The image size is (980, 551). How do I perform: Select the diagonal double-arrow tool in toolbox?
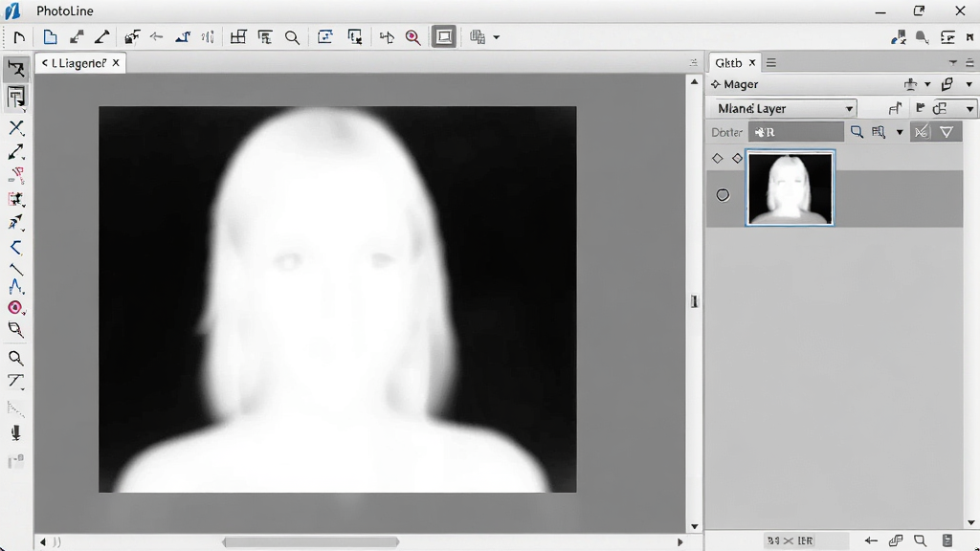tap(16, 152)
